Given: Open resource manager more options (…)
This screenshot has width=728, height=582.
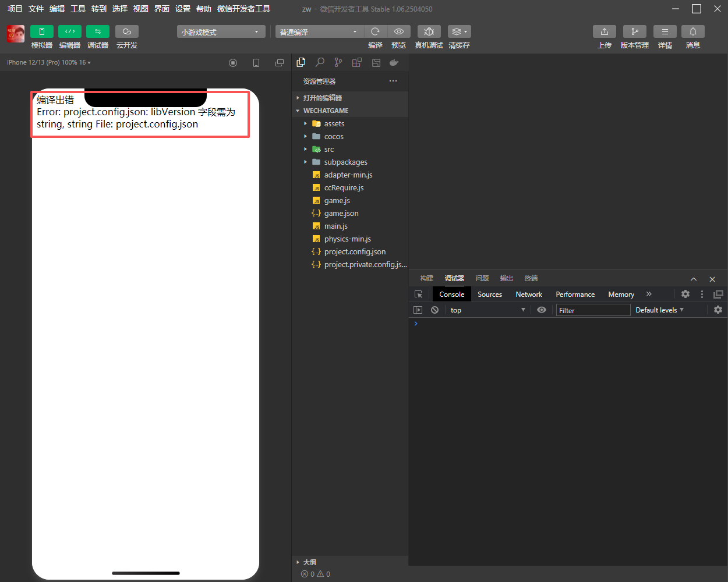Looking at the screenshot, I should click(x=393, y=81).
